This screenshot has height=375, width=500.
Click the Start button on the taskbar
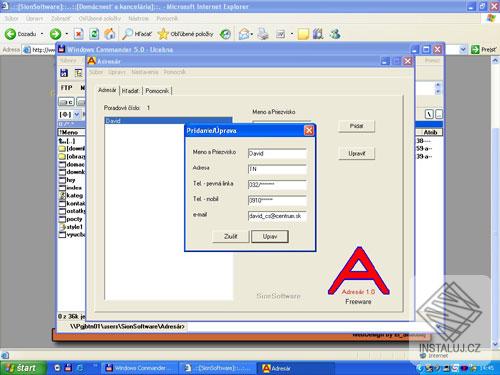(x=23, y=368)
